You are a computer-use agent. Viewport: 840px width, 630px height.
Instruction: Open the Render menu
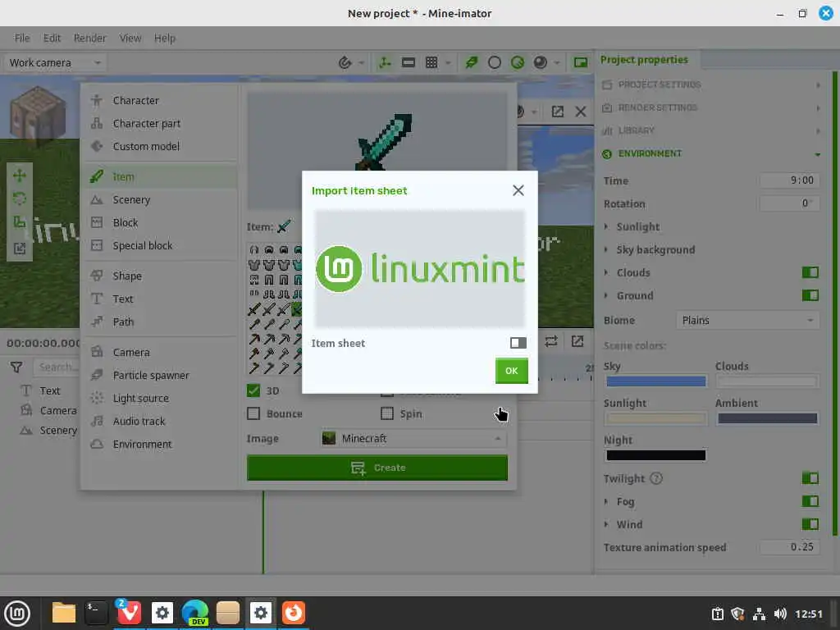[90, 38]
